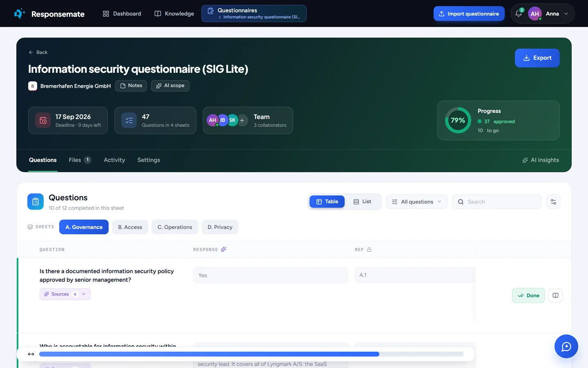Switch to List view
The image size is (588, 368).
(x=363, y=202)
